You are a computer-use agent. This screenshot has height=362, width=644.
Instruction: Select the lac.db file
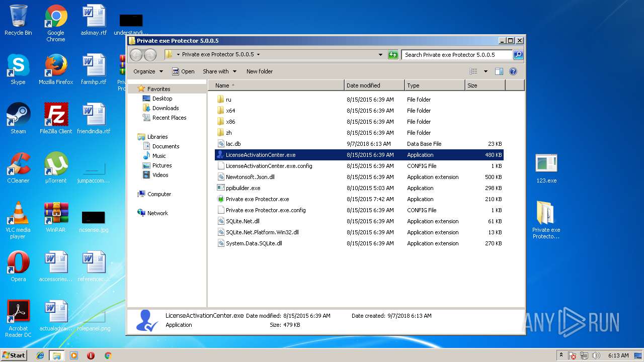pos(359,144)
